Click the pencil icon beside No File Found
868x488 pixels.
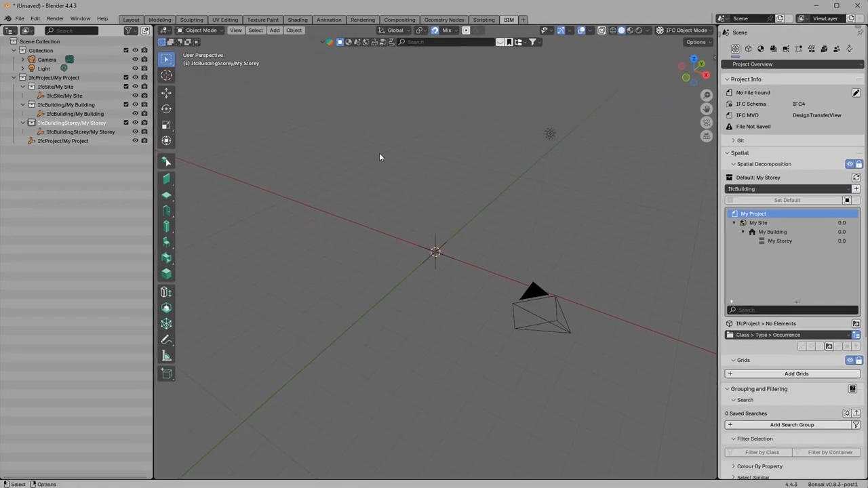(856, 92)
